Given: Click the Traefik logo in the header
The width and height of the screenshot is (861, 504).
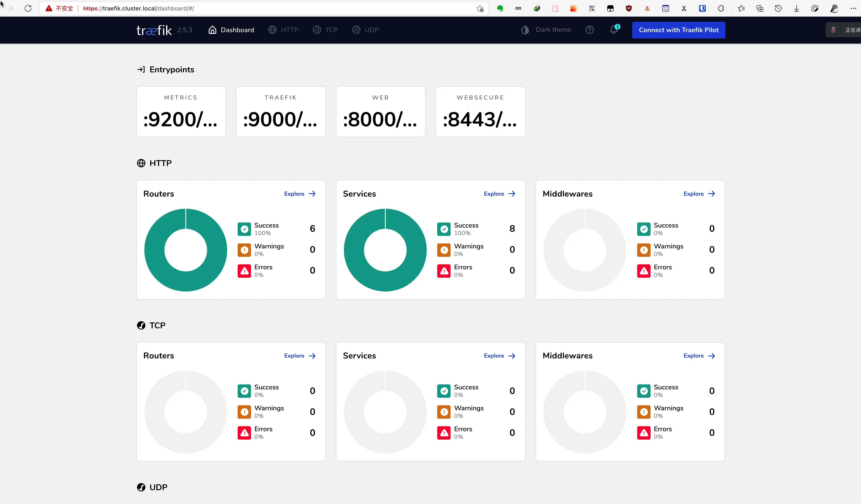Looking at the screenshot, I should pyautogui.click(x=154, y=30).
